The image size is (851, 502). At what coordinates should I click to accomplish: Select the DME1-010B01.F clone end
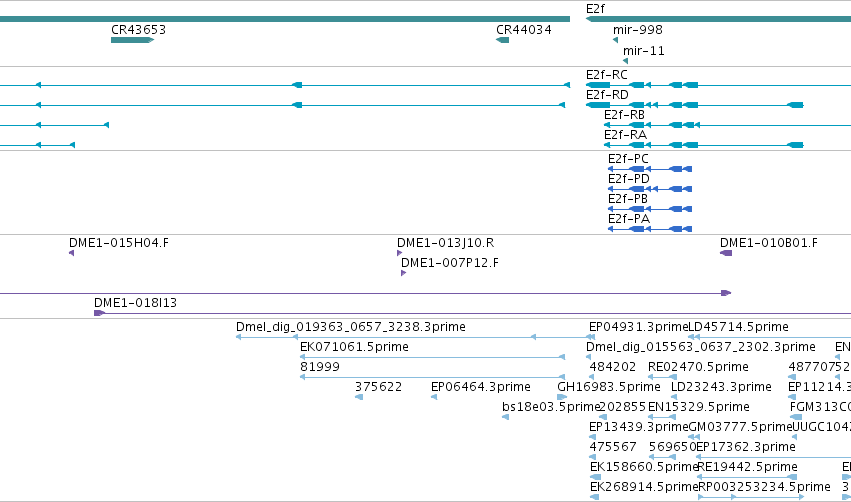726,253
